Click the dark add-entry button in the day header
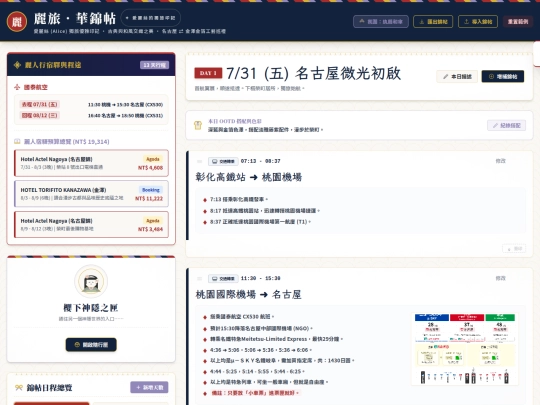 [503, 76]
